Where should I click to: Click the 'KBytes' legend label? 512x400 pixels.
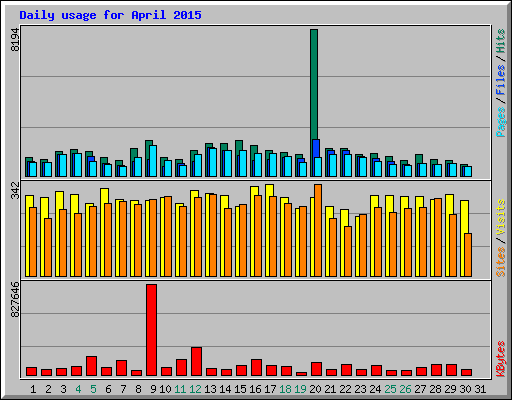[501, 359]
